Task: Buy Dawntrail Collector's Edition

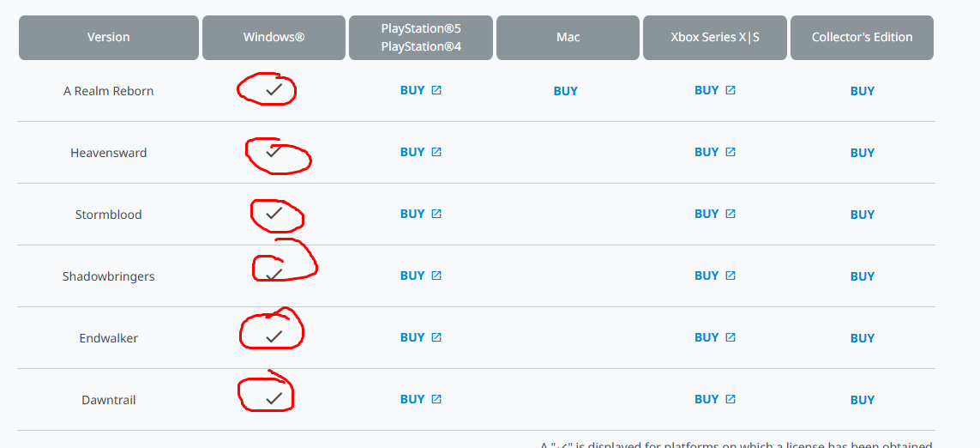Action: click(863, 400)
